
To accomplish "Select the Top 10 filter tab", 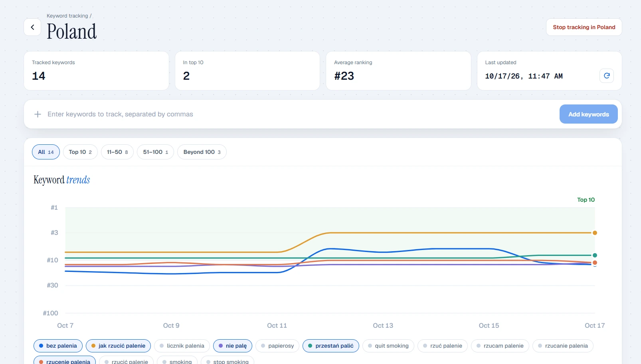I will click(x=80, y=152).
